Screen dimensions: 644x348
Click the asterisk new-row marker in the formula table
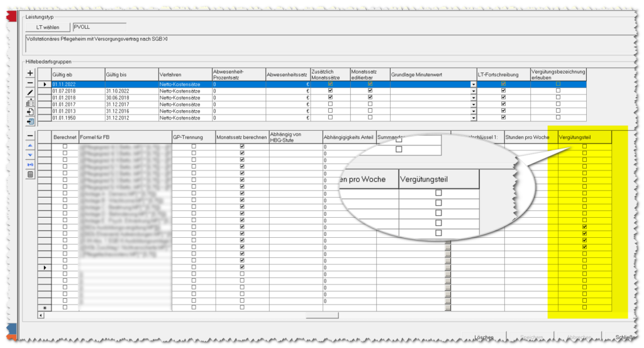click(45, 308)
